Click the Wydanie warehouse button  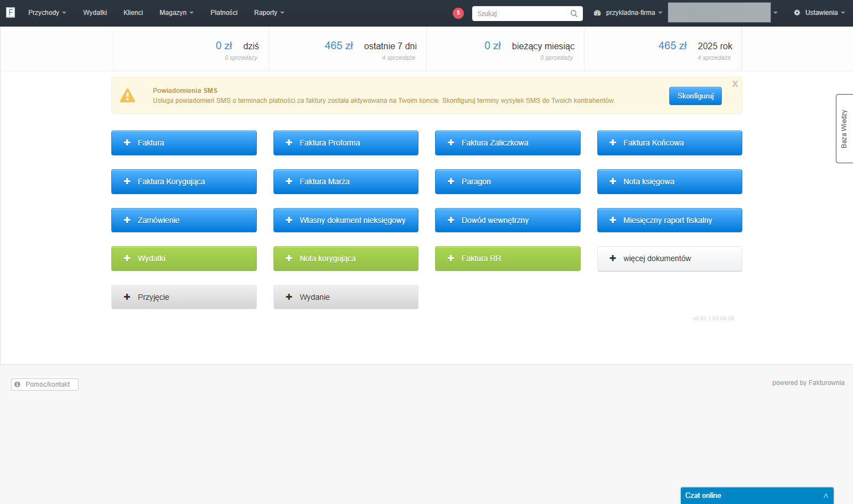click(346, 297)
